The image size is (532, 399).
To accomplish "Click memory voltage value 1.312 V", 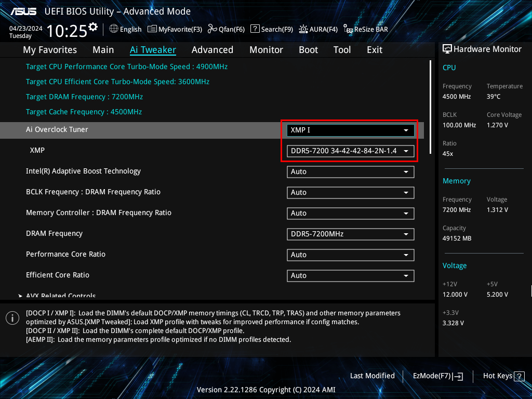I will (497, 210).
